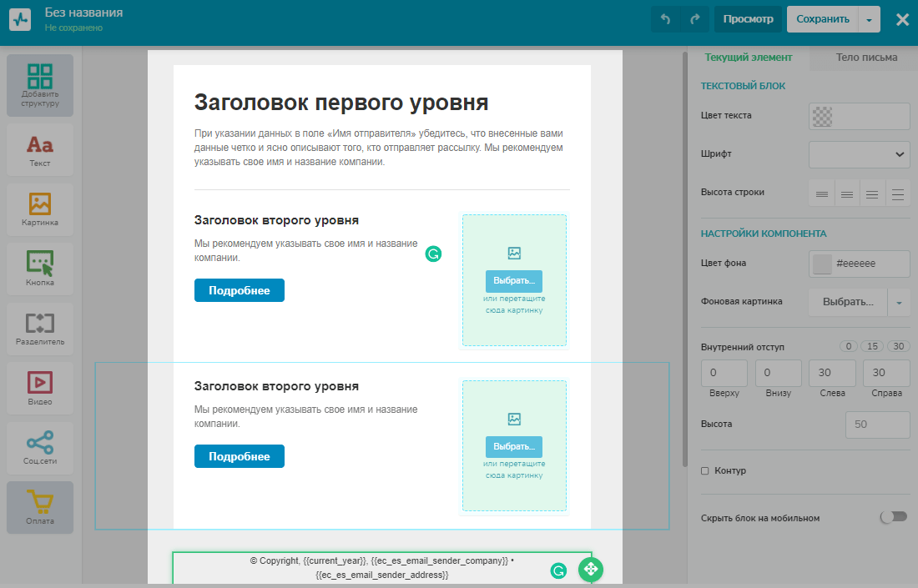Open the Шрифт font dropdown
The width and height of the screenshot is (918, 588).
coord(859,154)
